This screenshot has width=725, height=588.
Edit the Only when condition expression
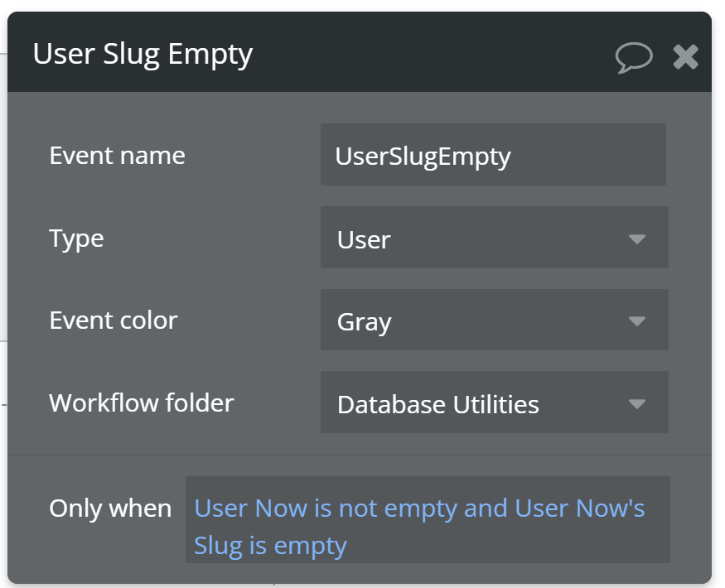tap(427, 526)
